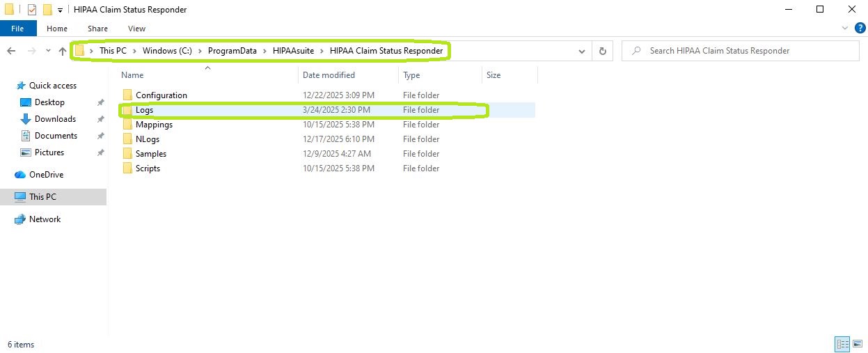
Task: Click the pin icon next to Desktop
Action: 100,102
